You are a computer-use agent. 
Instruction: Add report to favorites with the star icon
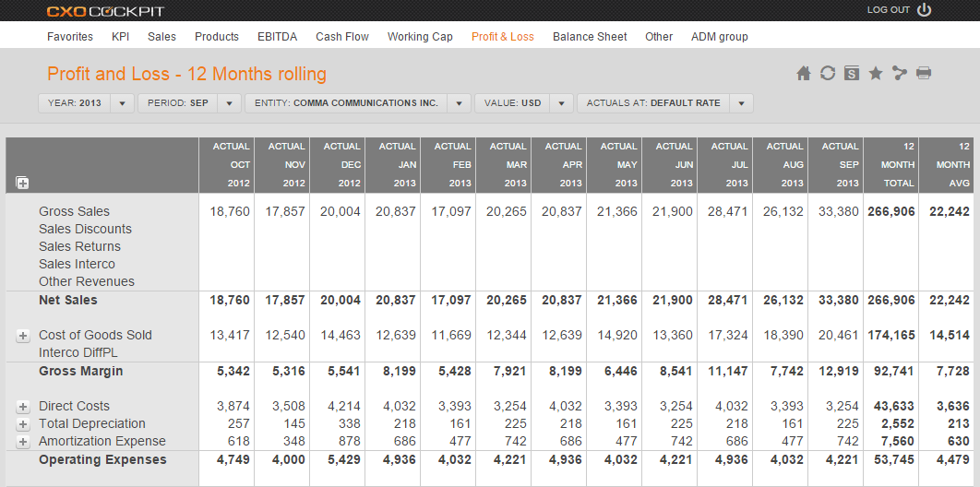point(876,74)
